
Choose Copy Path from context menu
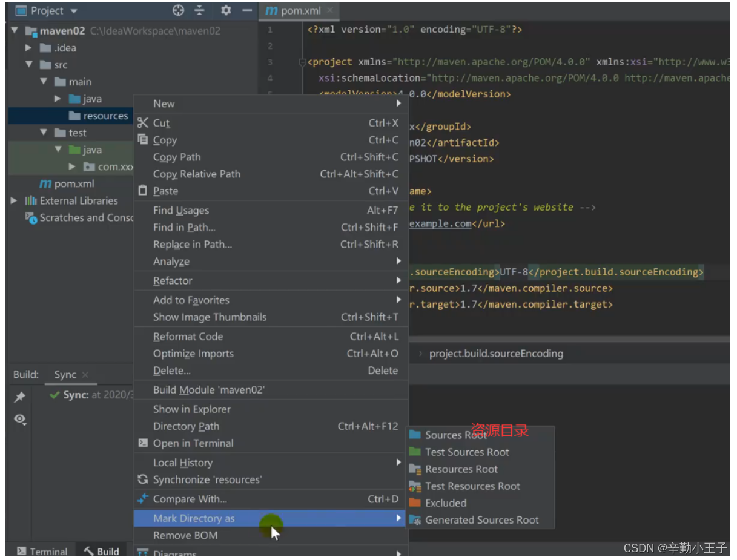(271, 157)
